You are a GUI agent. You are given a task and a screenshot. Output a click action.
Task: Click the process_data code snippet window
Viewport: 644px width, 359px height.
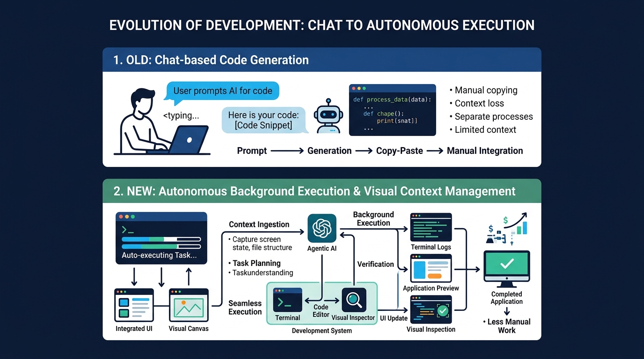coord(392,110)
